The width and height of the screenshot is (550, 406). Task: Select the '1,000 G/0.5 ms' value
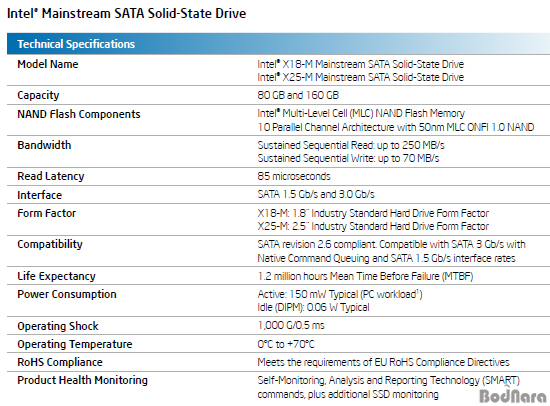[x=291, y=325]
